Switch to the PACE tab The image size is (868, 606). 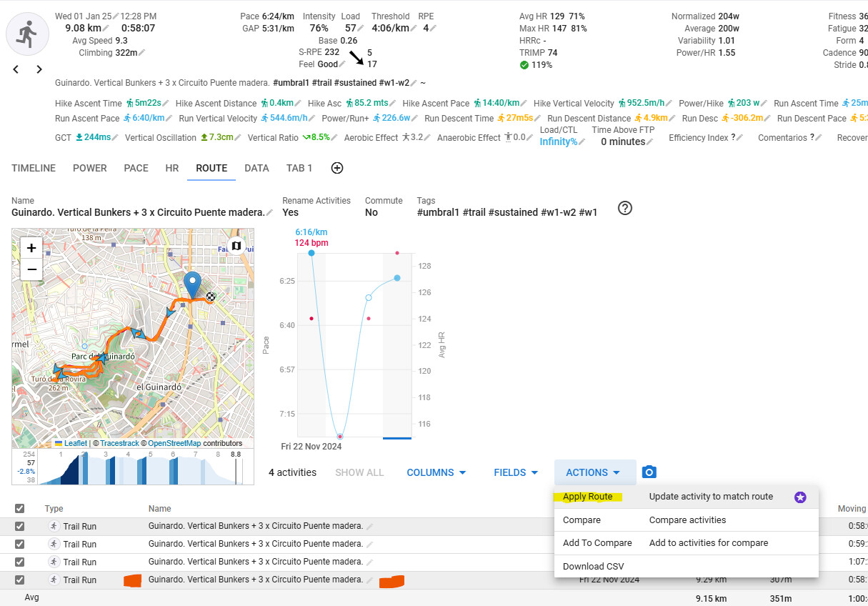(136, 168)
